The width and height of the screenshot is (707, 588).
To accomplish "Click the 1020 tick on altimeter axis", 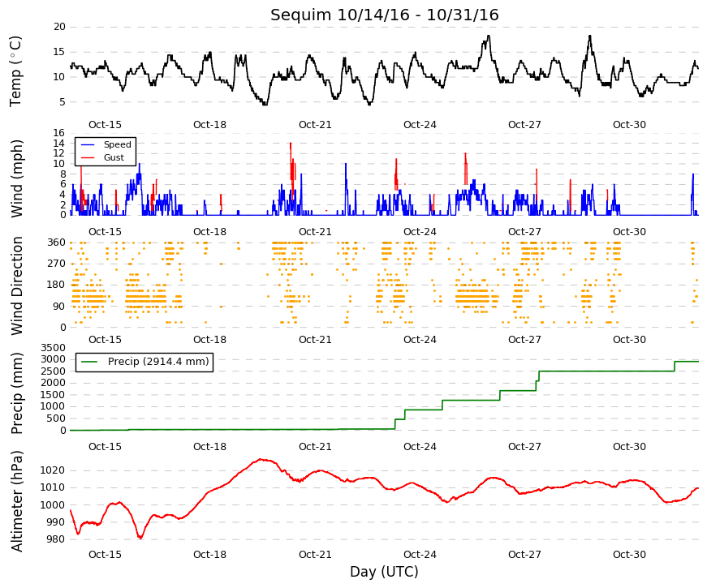I will [52, 470].
